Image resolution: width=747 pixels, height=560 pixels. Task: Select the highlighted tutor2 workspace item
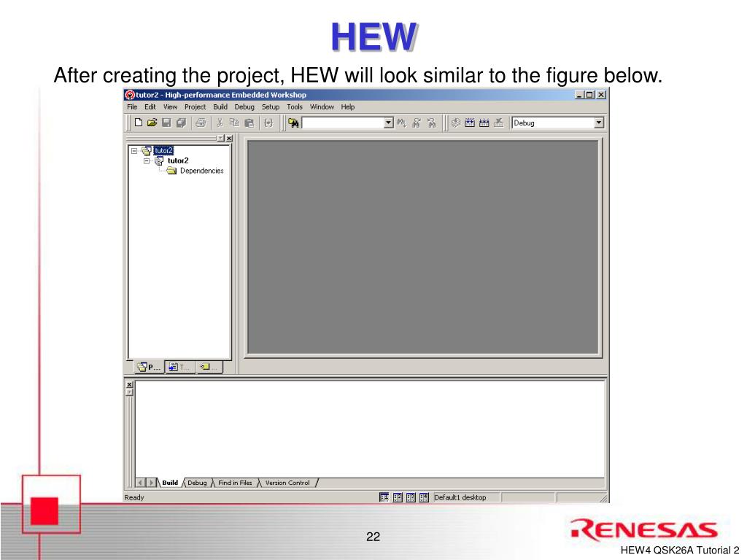coord(163,150)
